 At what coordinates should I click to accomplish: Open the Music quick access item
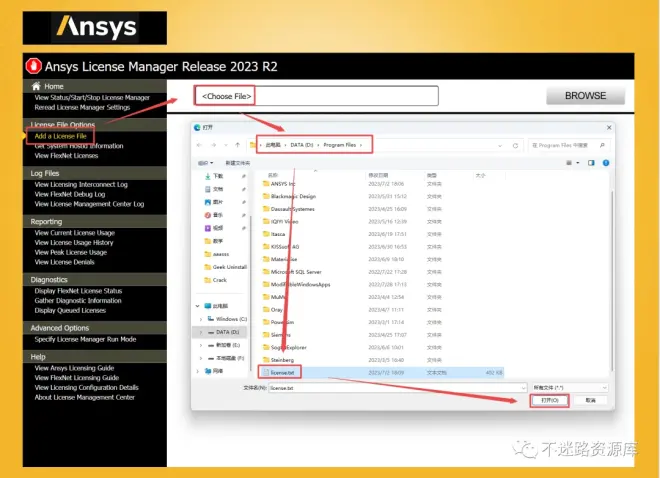point(218,215)
